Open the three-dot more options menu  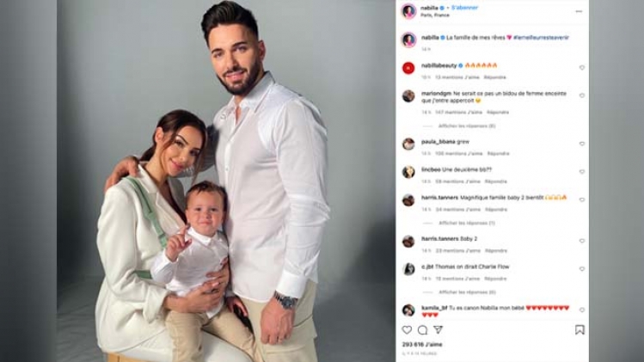579,11
